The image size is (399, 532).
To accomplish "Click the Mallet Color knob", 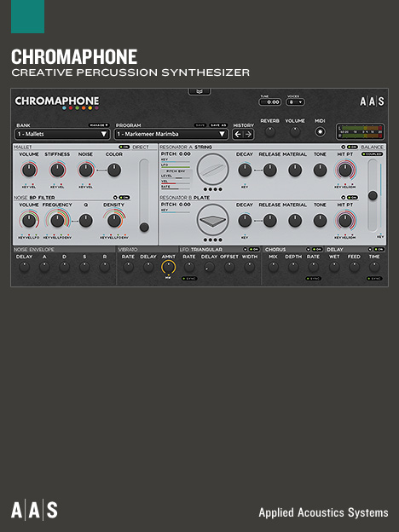I will click(114, 170).
